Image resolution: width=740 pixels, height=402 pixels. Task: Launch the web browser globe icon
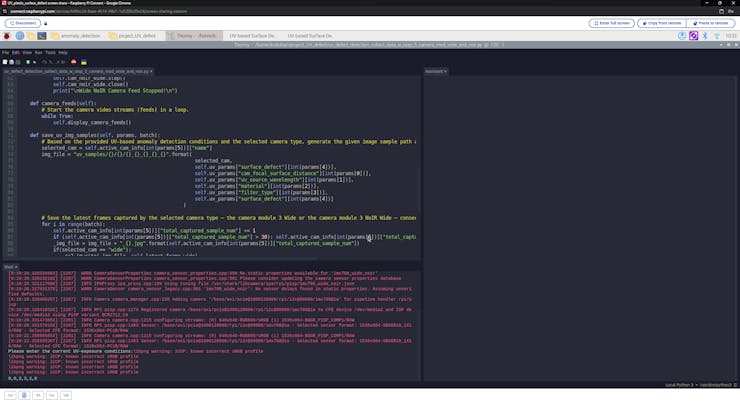coord(19,35)
